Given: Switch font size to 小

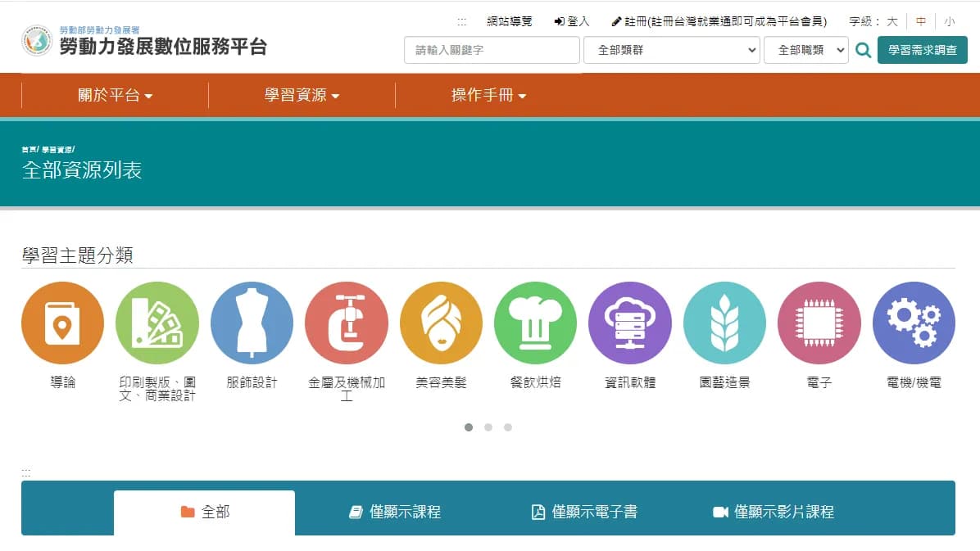Looking at the screenshot, I should coord(949,21).
